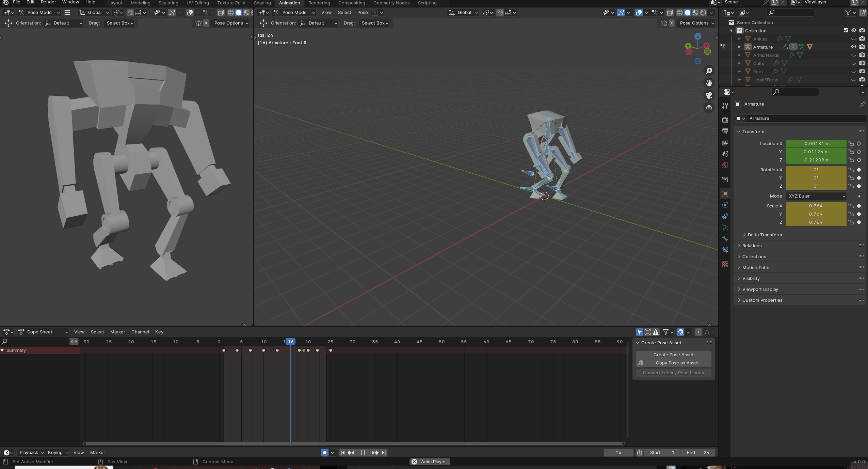This screenshot has width=868, height=469.
Task: Toggle visibility of Armature object
Action: click(x=854, y=47)
